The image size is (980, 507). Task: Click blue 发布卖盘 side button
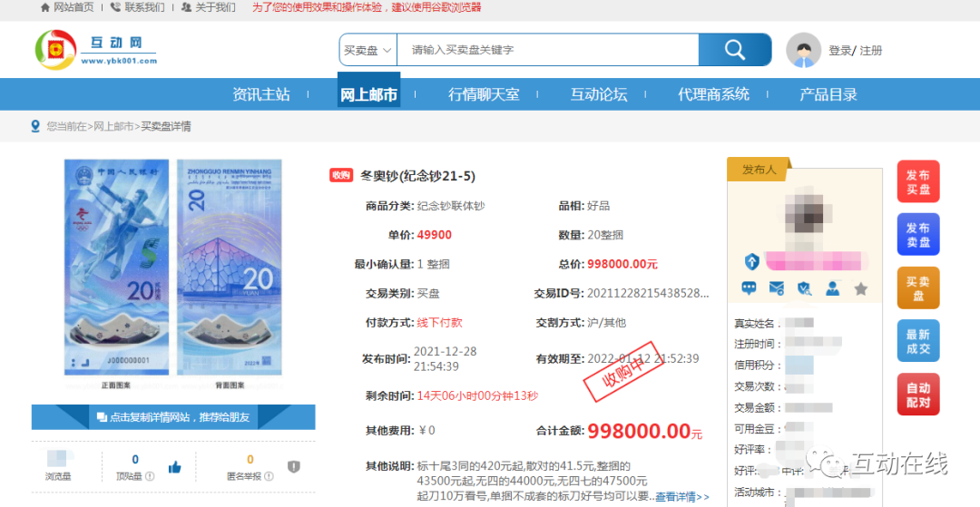pyautogui.click(x=918, y=235)
